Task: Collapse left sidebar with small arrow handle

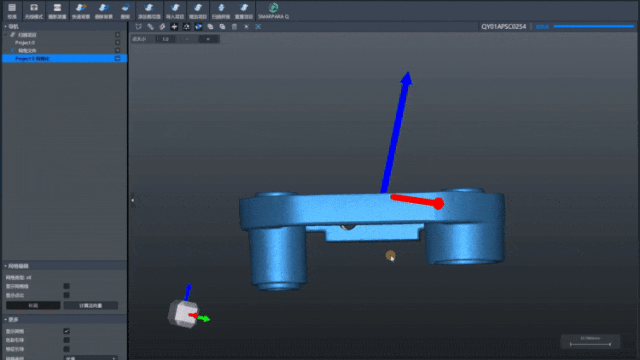Action: 133,200
